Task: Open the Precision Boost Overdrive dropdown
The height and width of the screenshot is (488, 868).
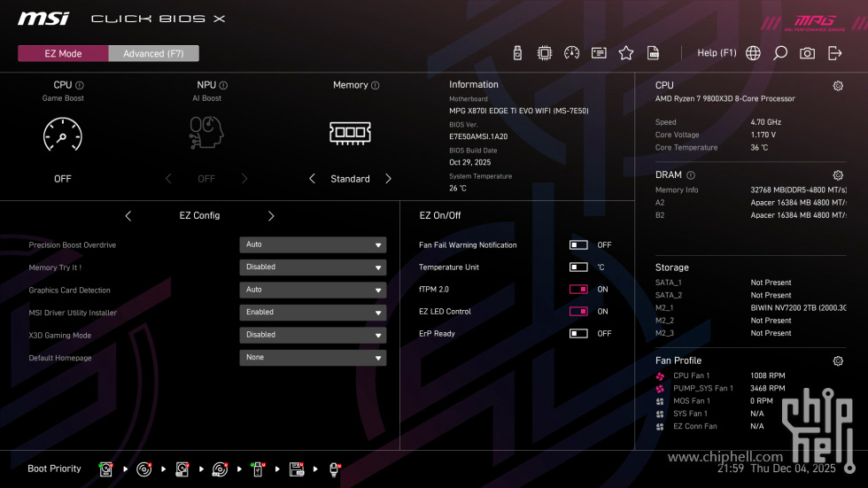Action: tap(313, 245)
